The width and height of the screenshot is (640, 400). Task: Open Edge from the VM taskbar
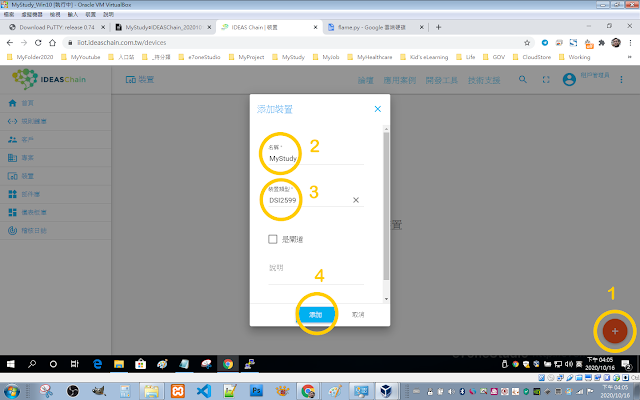[97, 364]
